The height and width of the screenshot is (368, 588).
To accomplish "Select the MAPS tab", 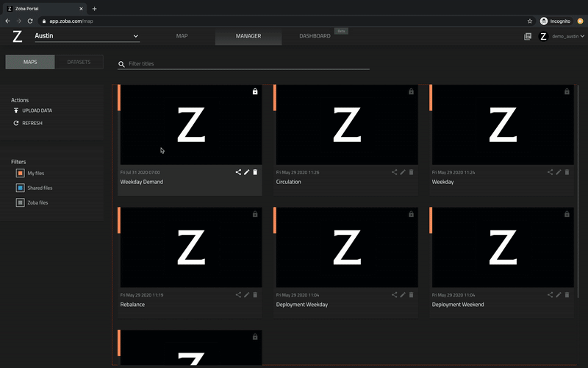I will (x=30, y=62).
